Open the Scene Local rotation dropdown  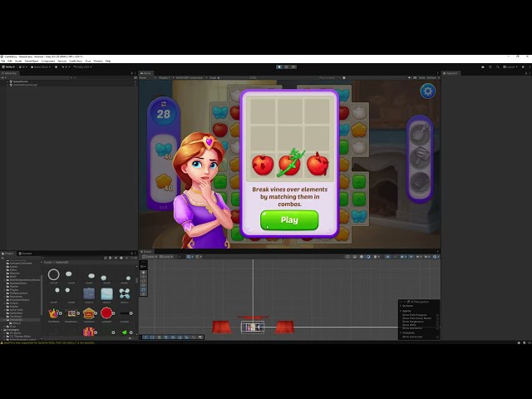[166, 257]
